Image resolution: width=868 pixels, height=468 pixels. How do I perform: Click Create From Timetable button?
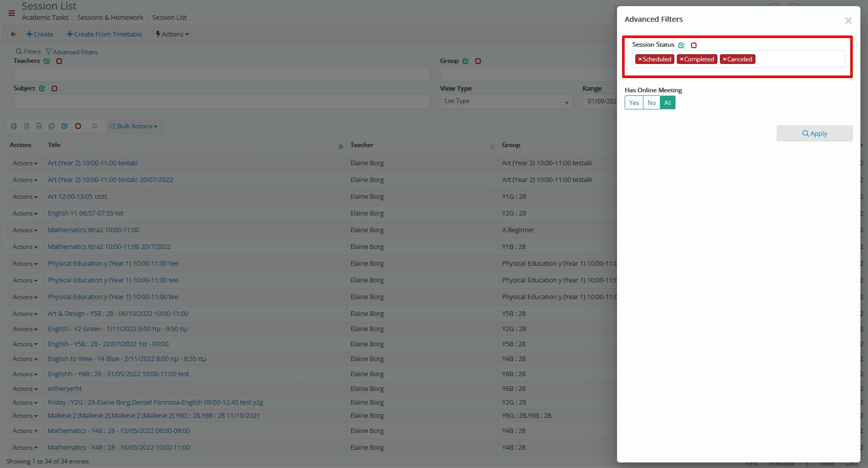coord(104,34)
